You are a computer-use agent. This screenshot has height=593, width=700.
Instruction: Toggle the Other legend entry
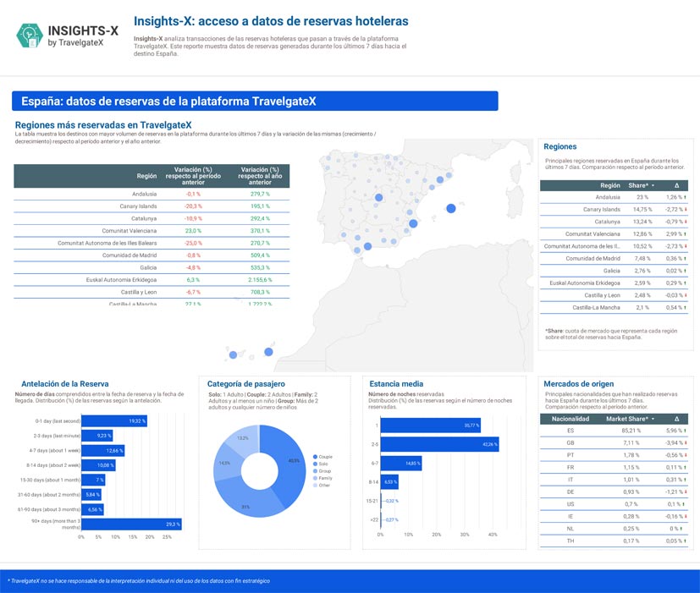(x=322, y=486)
